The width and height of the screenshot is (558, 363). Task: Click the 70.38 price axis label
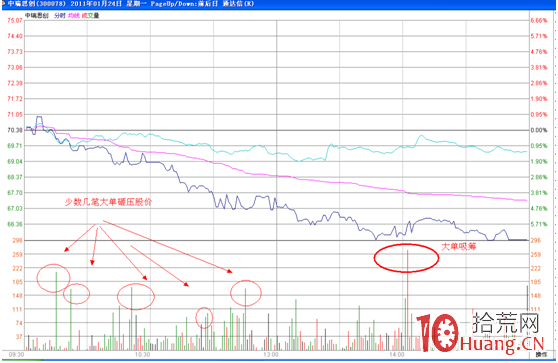click(15, 130)
